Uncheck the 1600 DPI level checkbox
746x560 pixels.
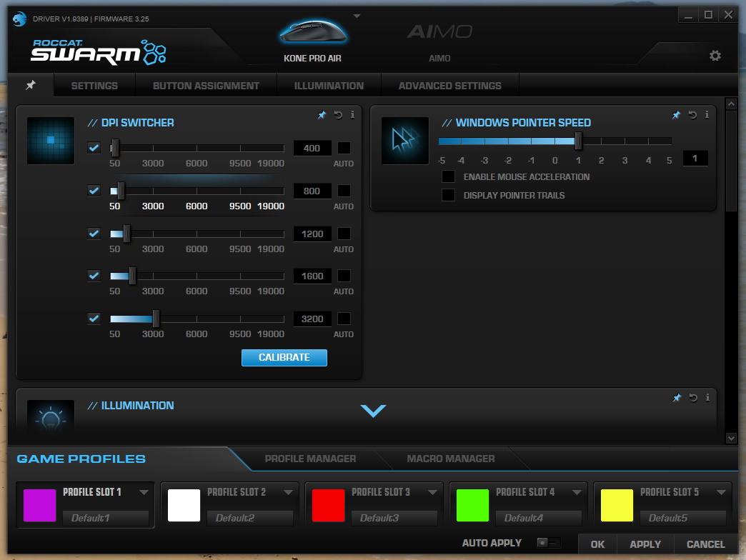click(94, 276)
